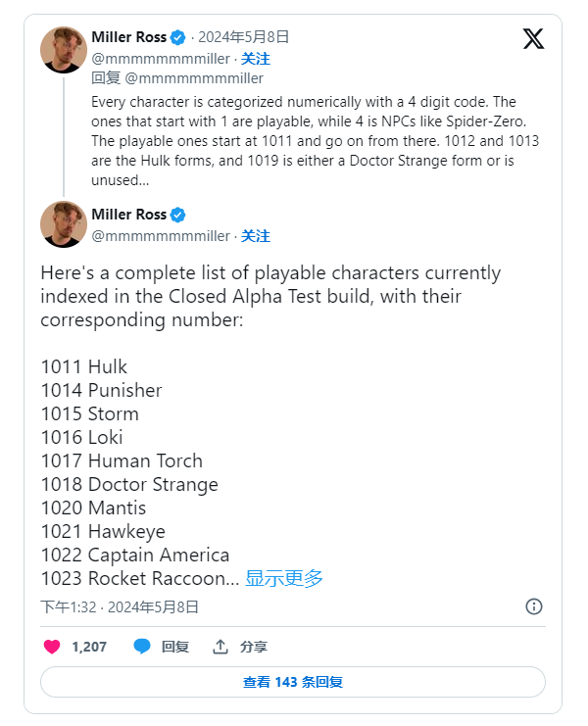Open the tweet info circle icon
The image size is (588, 726).
(x=534, y=606)
